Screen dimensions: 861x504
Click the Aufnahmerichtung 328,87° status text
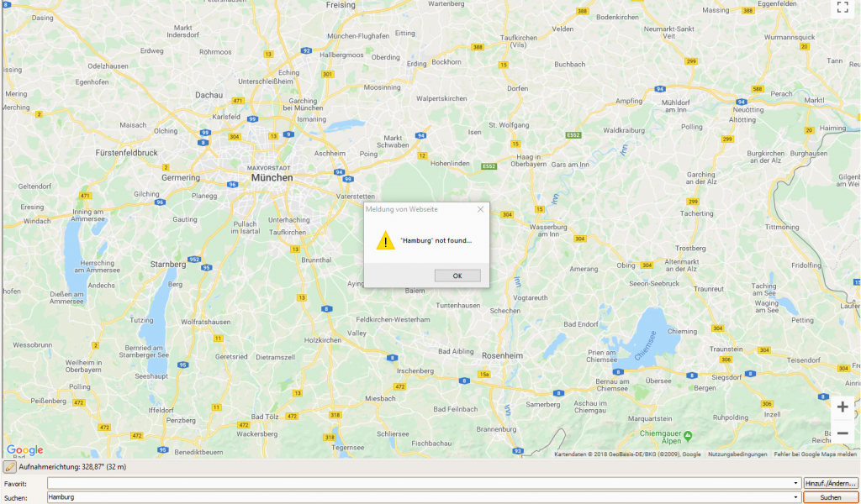(x=72, y=467)
